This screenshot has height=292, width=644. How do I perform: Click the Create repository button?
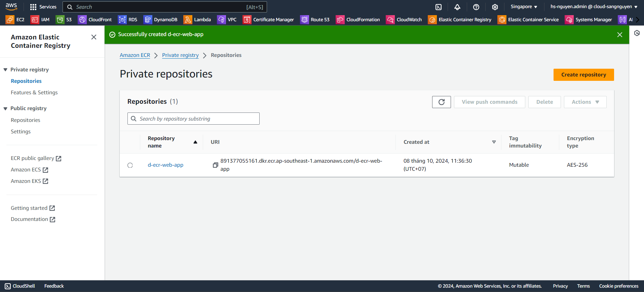tap(583, 75)
